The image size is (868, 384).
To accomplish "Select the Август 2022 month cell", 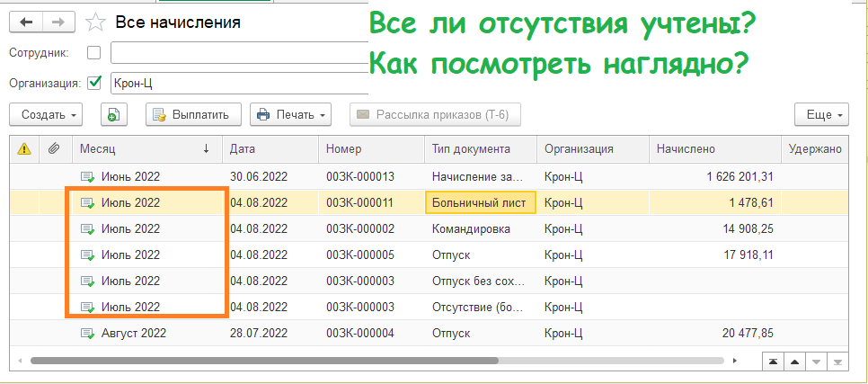I will pyautogui.click(x=147, y=334).
